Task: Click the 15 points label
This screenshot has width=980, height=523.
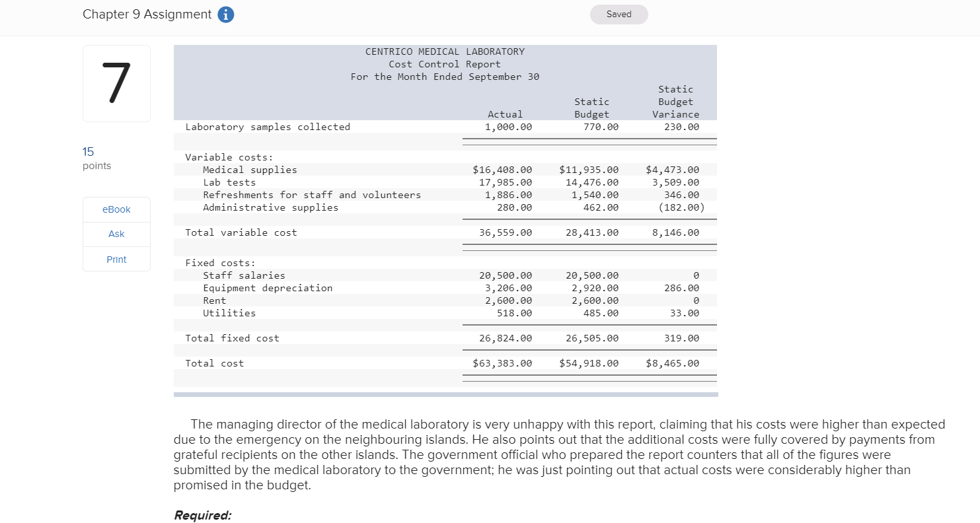Action: [x=96, y=158]
